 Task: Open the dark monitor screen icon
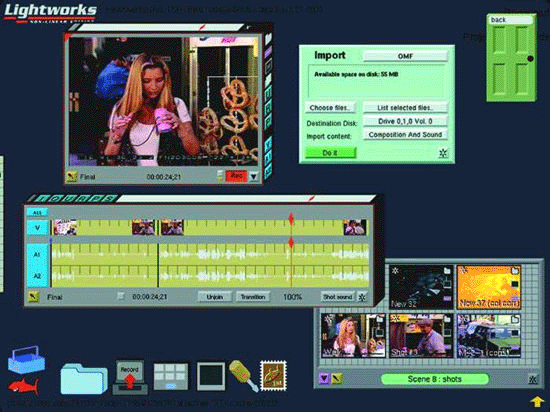click(210, 376)
